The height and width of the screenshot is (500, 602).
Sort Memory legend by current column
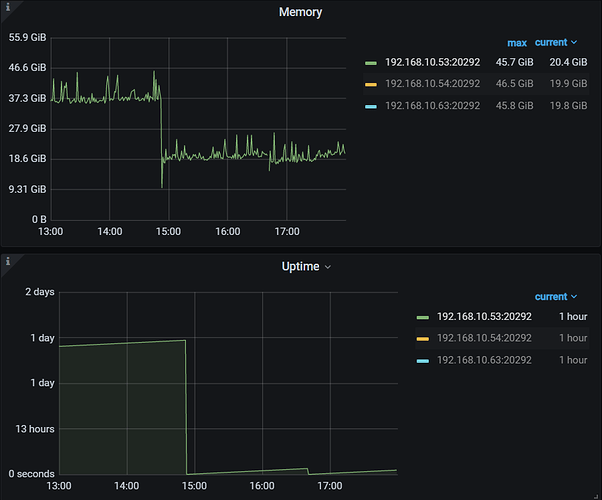pos(556,43)
